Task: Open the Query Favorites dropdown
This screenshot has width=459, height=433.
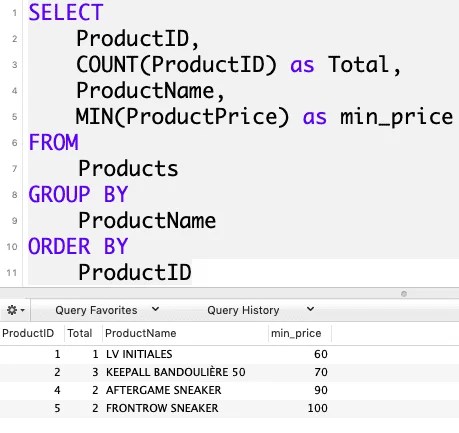Action: click(x=107, y=310)
